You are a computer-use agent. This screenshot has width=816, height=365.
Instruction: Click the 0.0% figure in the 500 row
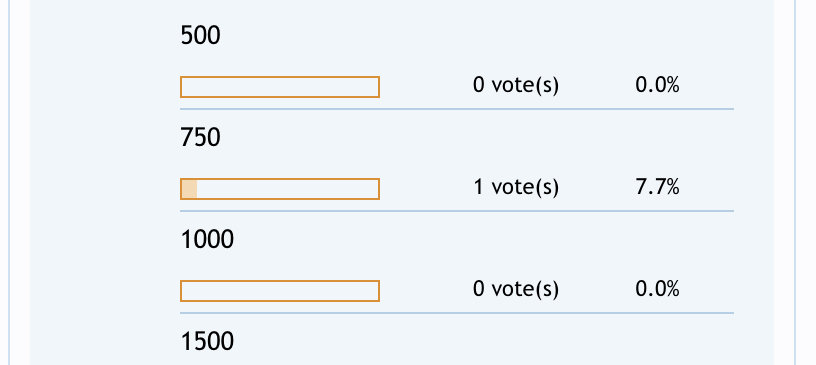657,84
